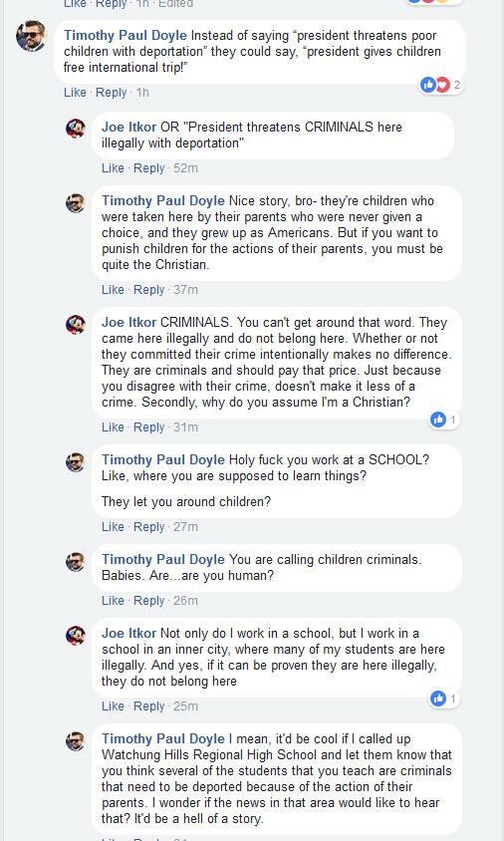The width and height of the screenshot is (504, 841).
Task: Click Joe Itkor's avatar beside 'OR President threatens'
Action: click(x=76, y=129)
